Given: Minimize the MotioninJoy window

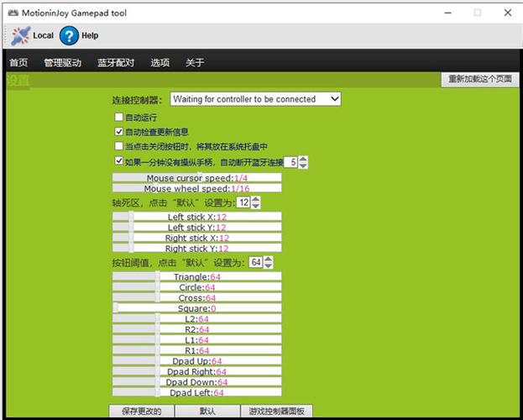Looking at the screenshot, I should point(448,13).
